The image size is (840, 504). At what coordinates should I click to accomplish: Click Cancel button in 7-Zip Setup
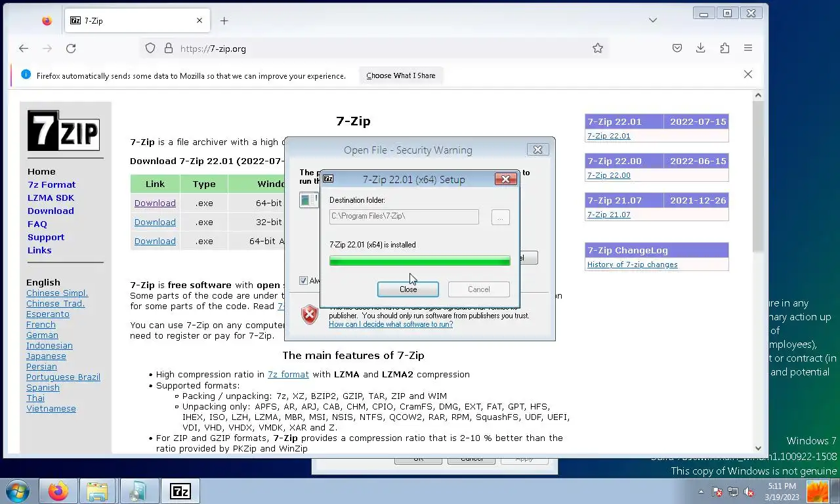pos(478,289)
